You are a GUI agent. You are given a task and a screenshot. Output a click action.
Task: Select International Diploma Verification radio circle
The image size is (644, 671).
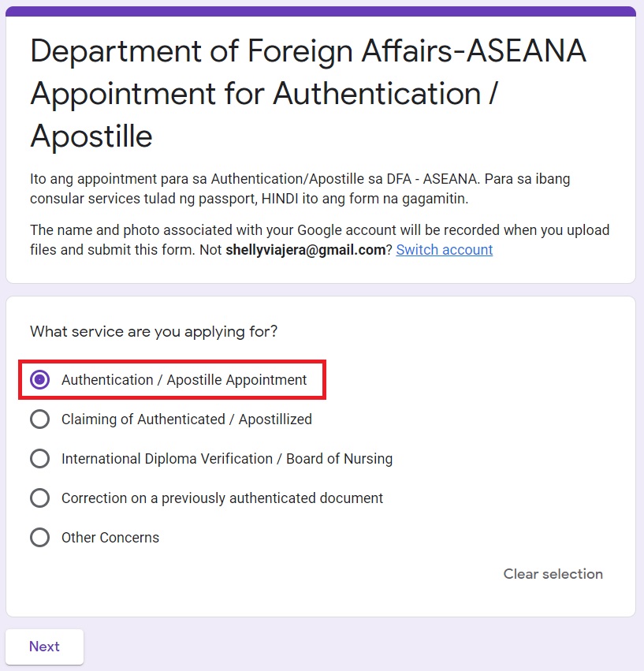coord(39,459)
